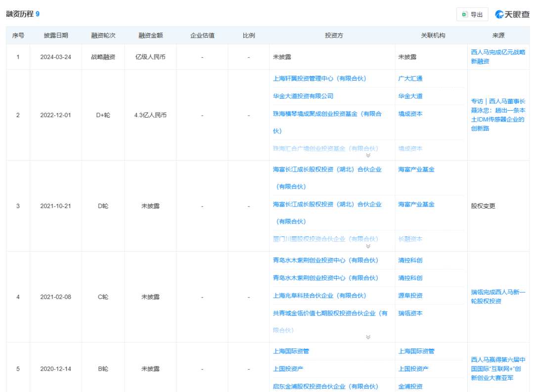Click the Excel icon in the 导出 button
Image resolution: width=534 pixels, height=392 pixels.
click(x=464, y=14)
